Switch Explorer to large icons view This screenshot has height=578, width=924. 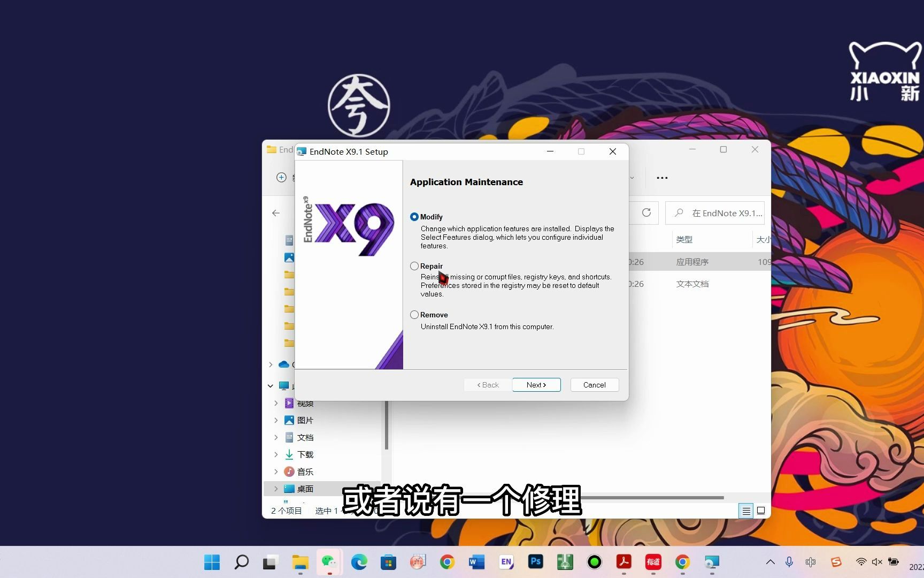(x=761, y=511)
